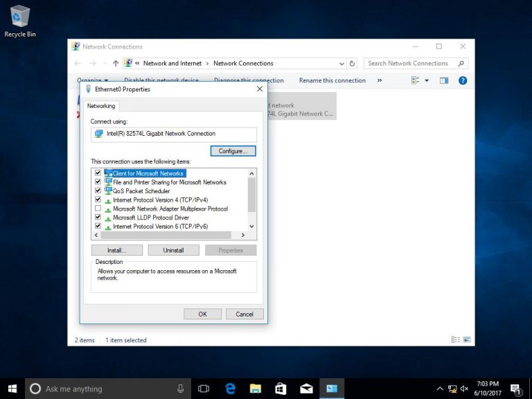This screenshot has height=399, width=532.
Task: Click horizontal scrollbar right arrow
Action: tap(243, 235)
